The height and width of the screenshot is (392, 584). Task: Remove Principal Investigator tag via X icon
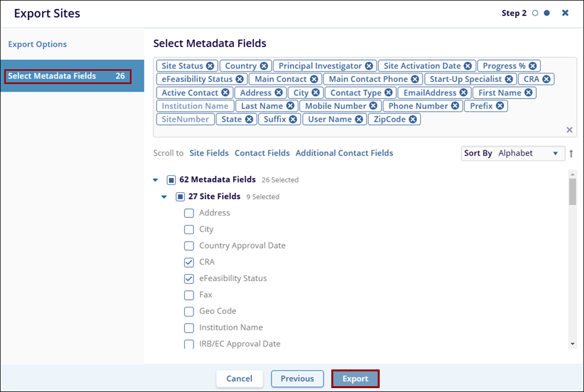(x=369, y=66)
